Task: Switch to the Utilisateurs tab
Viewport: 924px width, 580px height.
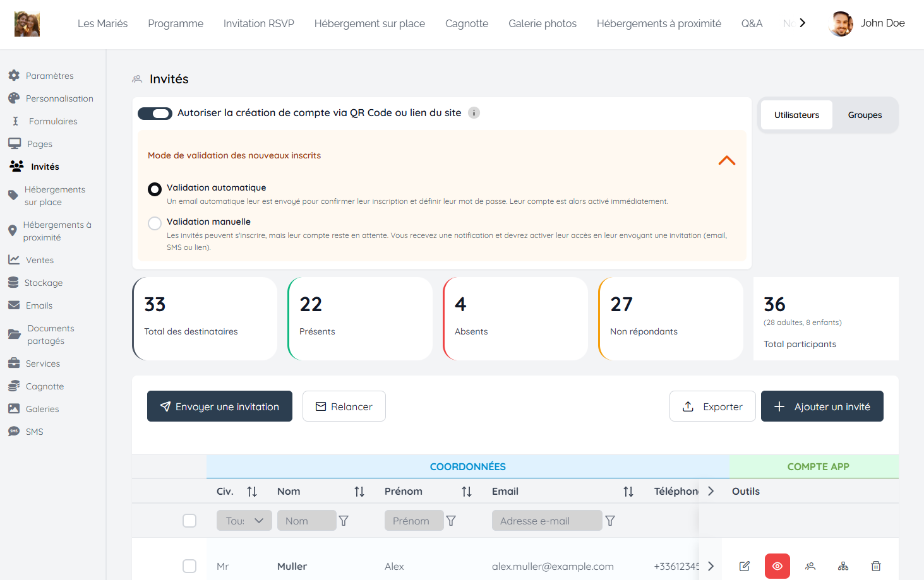Action: coord(797,115)
